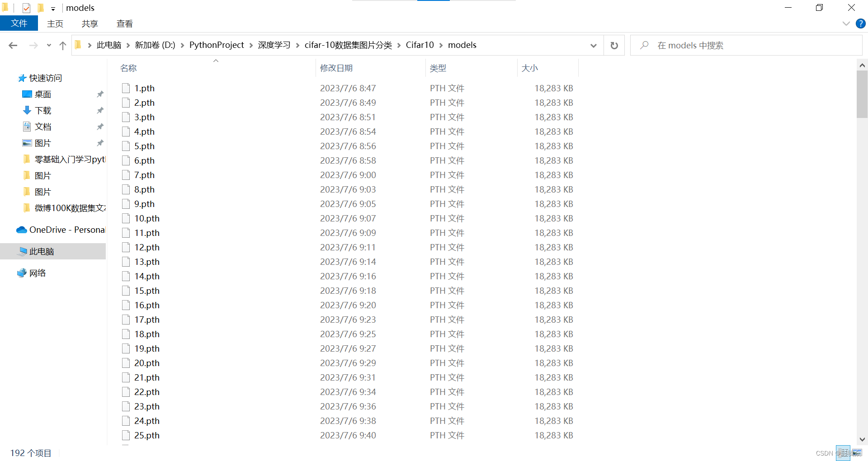Unpin 桌面 from Quick Access
The width and height of the screenshot is (868, 461).
[100, 94]
